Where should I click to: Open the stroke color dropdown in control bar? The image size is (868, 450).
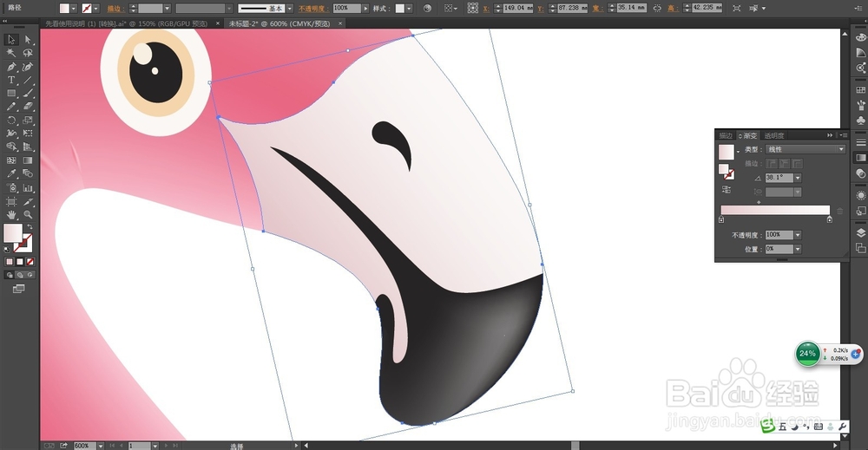click(95, 9)
